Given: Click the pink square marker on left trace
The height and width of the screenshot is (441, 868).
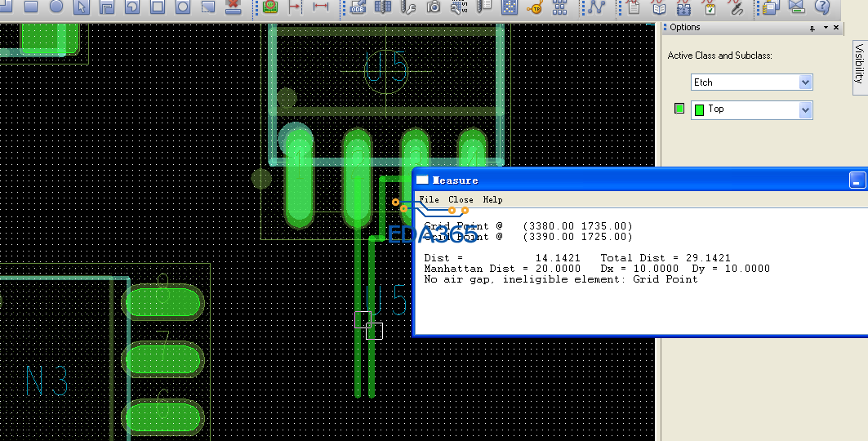Looking at the screenshot, I should coord(363,319).
